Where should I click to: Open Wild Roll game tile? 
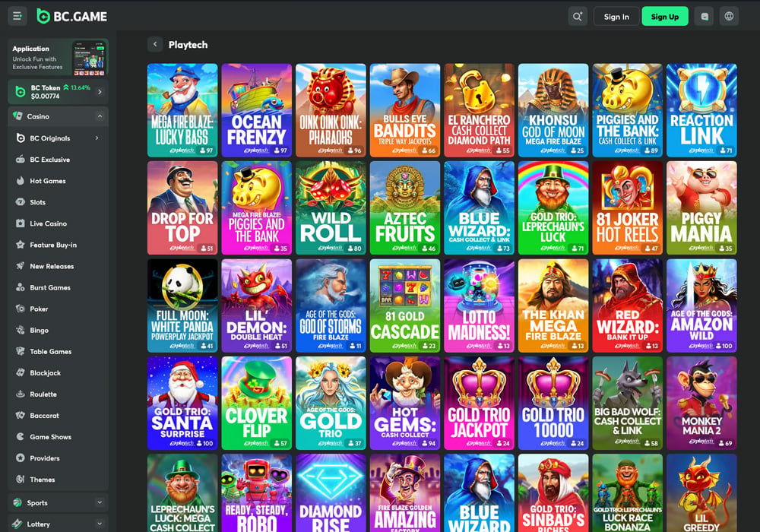coord(331,207)
